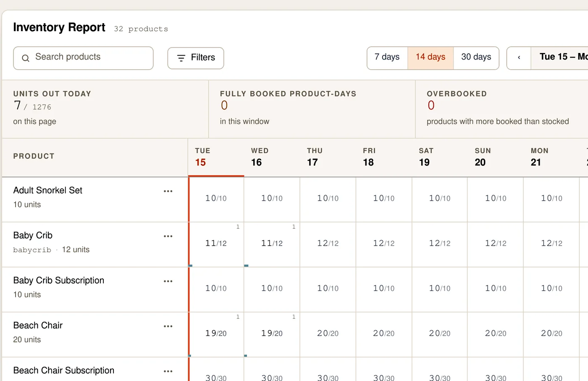This screenshot has height=381, width=588.
Task: Open Beach Chair Subscription options ellipsis
Action: 168,371
